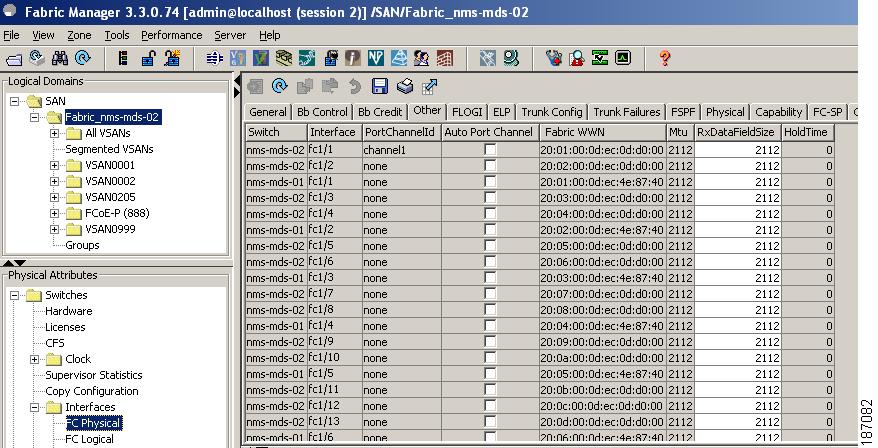The height and width of the screenshot is (448, 878).
Task: Click the brown 'i' information toolbar icon
Action: [352, 58]
